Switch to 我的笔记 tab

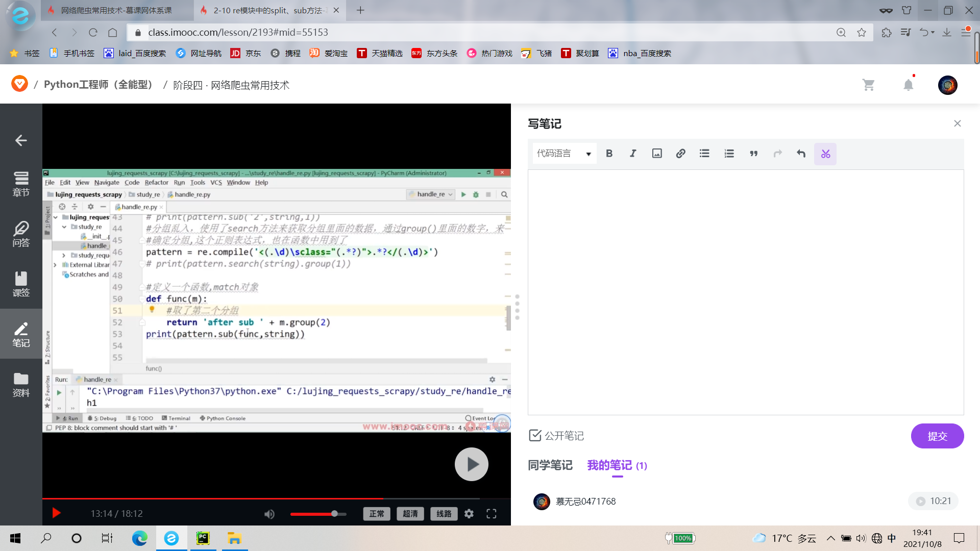[x=617, y=465]
